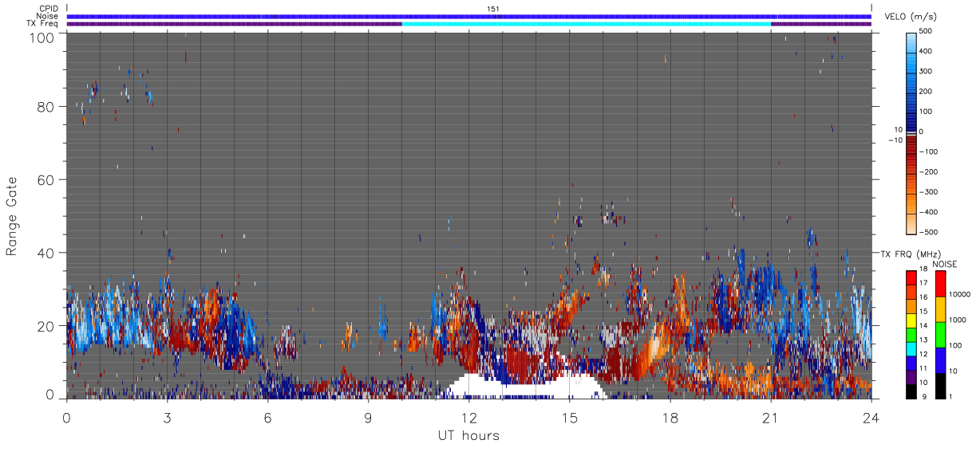Click the blue swatch in the NOISE legend
This screenshot has height=452, width=980.
pyautogui.click(x=940, y=360)
